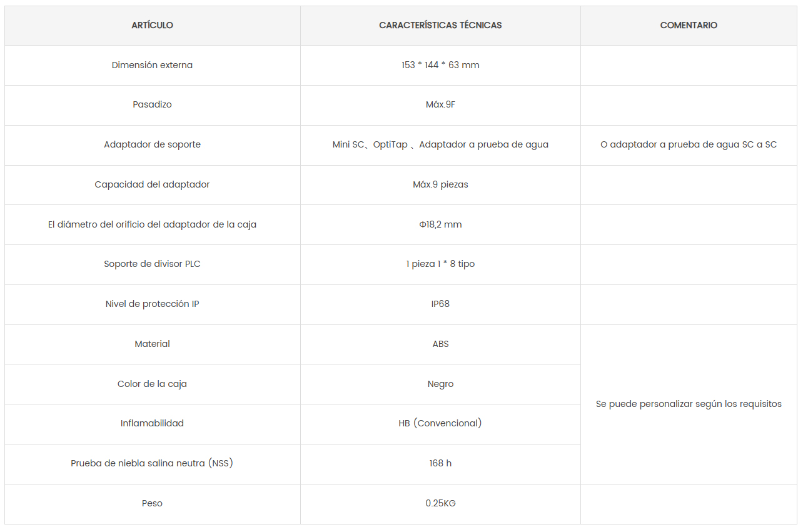Click the HB (Convencional) flammability value
This screenshot has width=803, height=532.
(440, 423)
